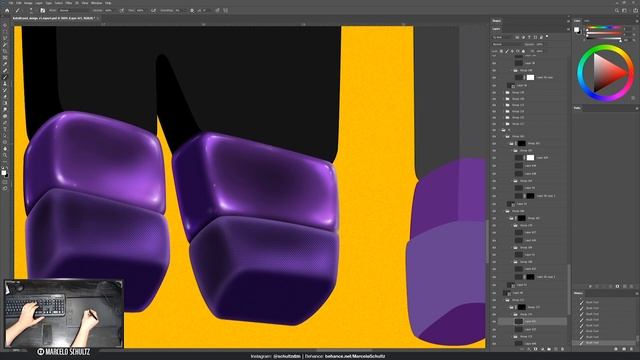This screenshot has width=640, height=360.
Task: Create a new layer icon
Action: (556, 349)
